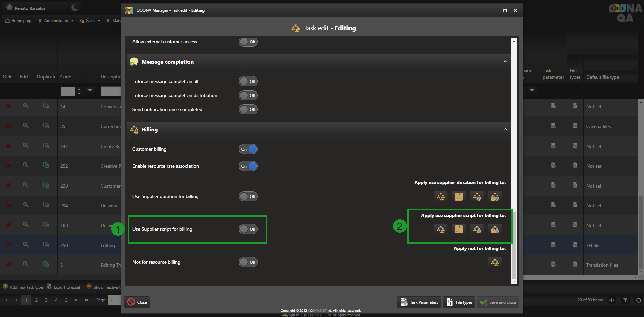Screen dimensions: 644x317
Task: Open Task Parameters
Action: click(419, 302)
